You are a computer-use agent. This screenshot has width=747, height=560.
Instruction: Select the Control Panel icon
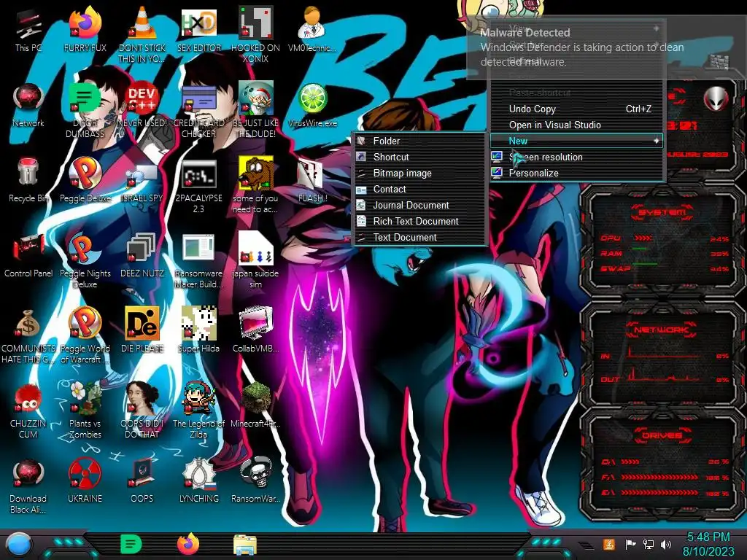pos(28,256)
